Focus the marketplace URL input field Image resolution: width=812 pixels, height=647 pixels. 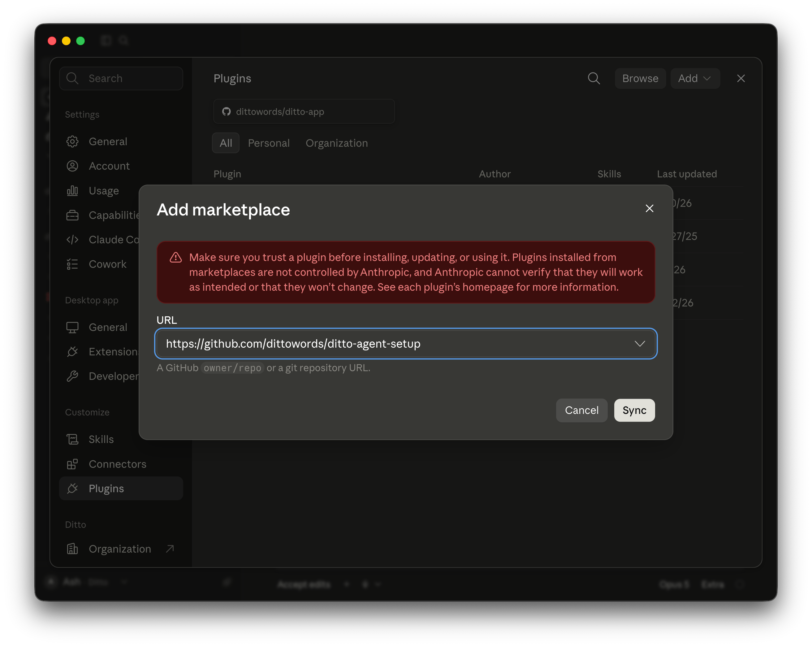pyautogui.click(x=406, y=344)
